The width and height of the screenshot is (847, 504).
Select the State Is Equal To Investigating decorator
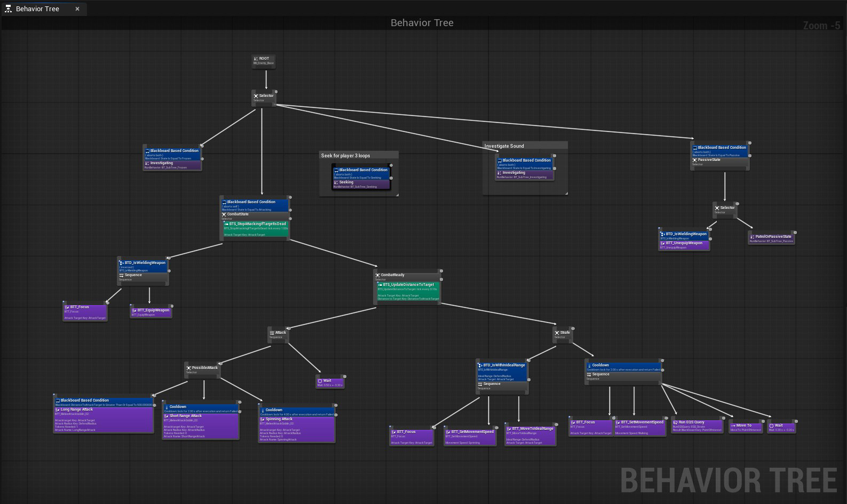click(525, 164)
